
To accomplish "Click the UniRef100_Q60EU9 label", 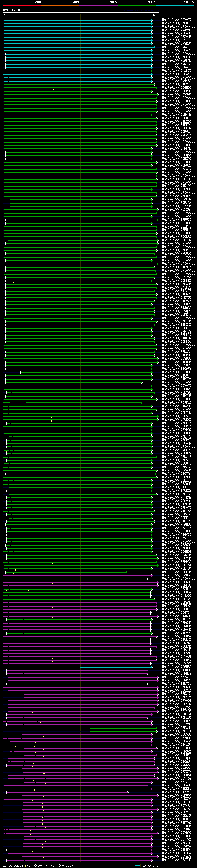I will pos(177,200).
